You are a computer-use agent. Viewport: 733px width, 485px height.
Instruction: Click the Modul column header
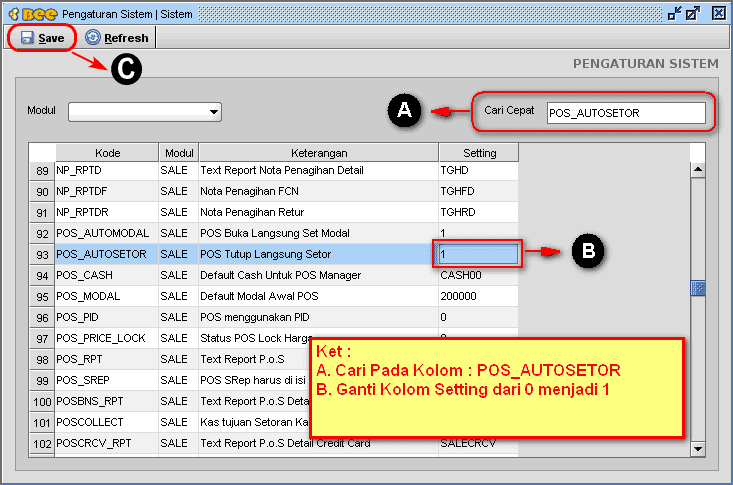[x=178, y=153]
